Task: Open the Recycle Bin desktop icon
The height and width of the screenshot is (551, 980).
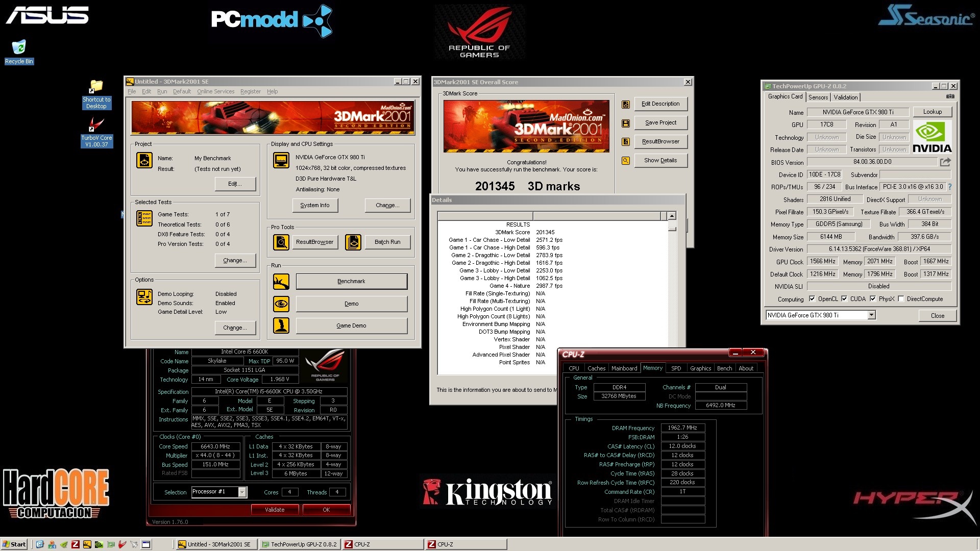Action: [19, 52]
